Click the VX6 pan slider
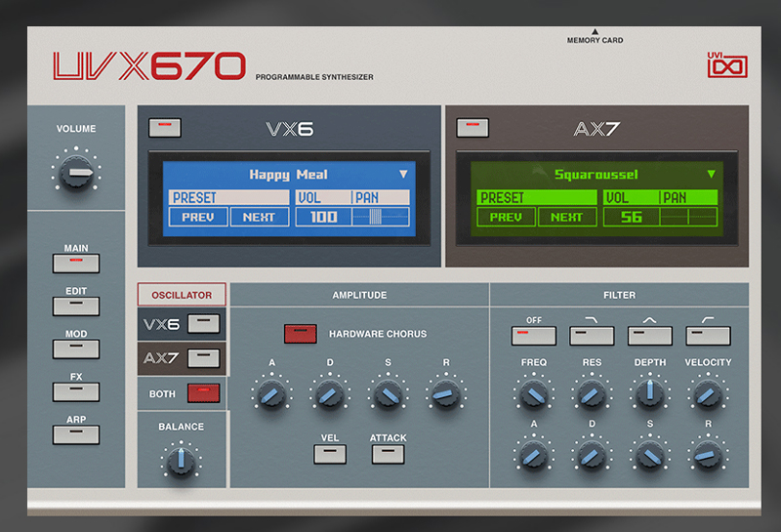781x532 pixels. [381, 217]
